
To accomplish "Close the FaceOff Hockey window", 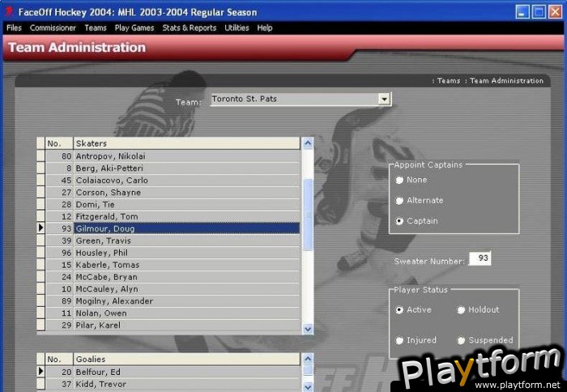I will pyautogui.click(x=556, y=11).
